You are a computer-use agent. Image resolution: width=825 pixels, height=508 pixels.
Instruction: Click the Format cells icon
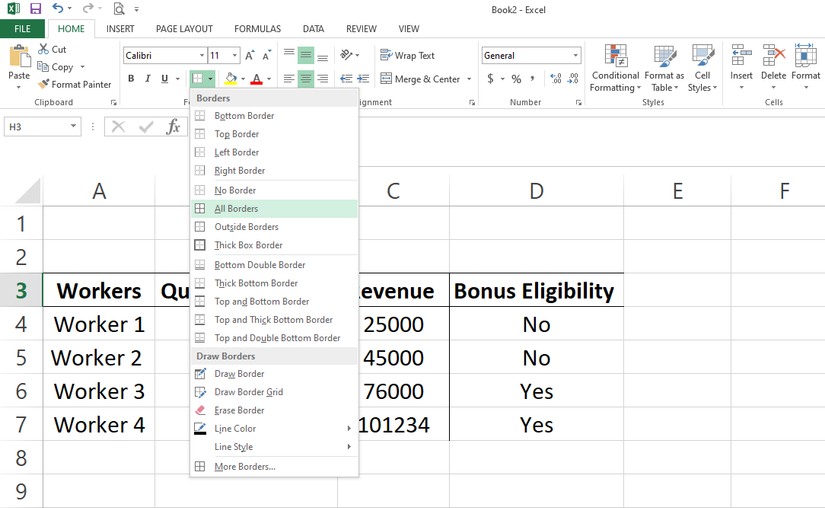tap(805, 55)
